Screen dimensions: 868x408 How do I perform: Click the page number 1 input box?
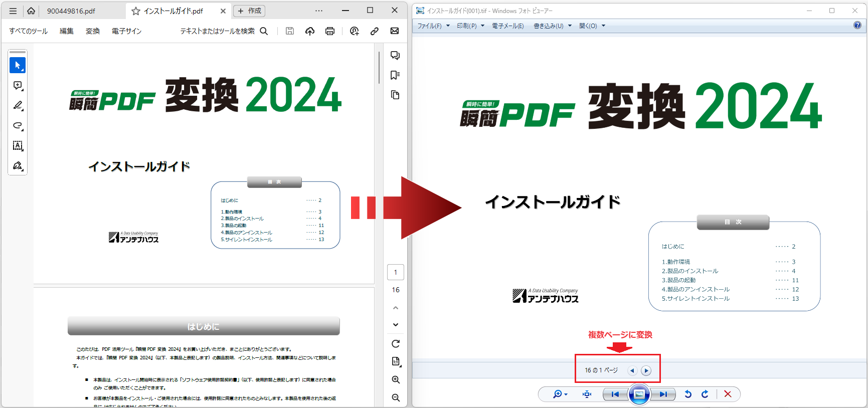click(x=396, y=272)
